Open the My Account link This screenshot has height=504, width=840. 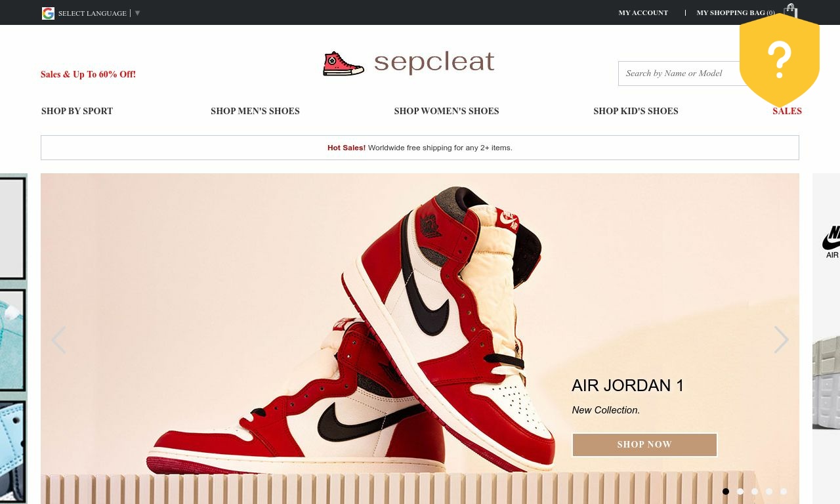[x=643, y=12]
